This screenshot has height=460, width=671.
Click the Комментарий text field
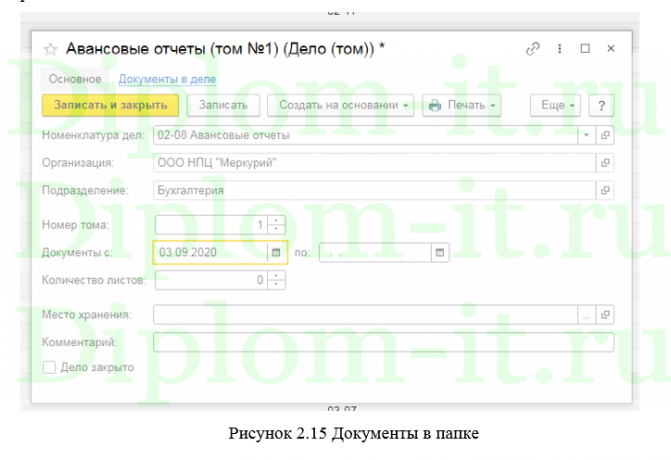coord(383,342)
